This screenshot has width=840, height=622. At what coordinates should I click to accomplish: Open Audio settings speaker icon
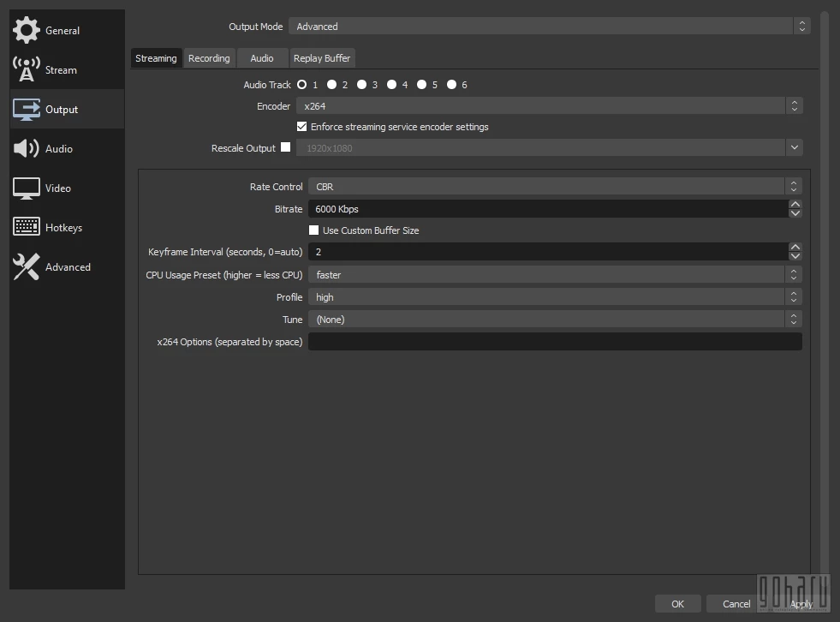pos(27,148)
